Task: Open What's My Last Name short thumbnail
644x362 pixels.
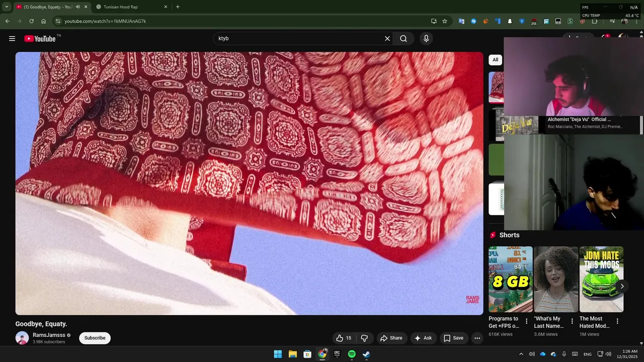Action: point(556,279)
